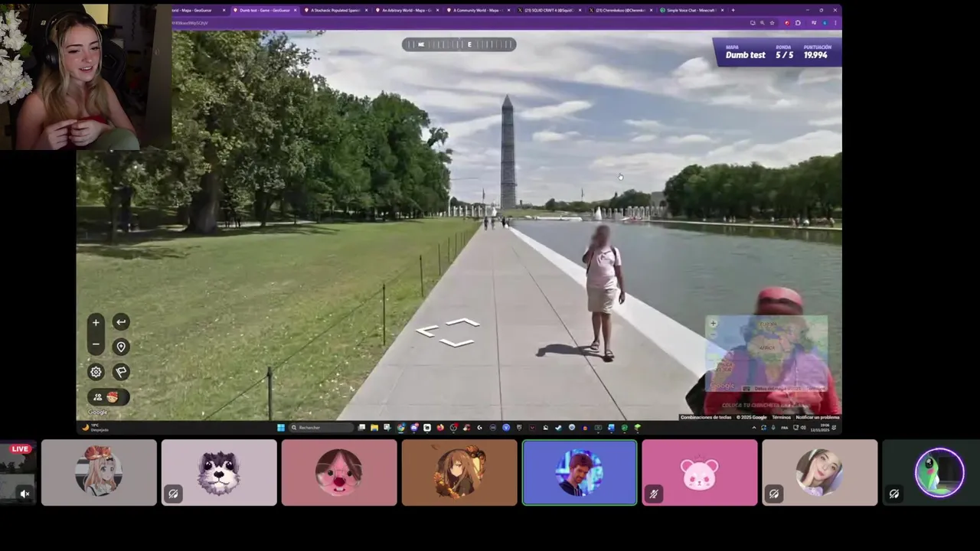
Task: Open the GeoGuessr settings gear
Action: coord(96,372)
